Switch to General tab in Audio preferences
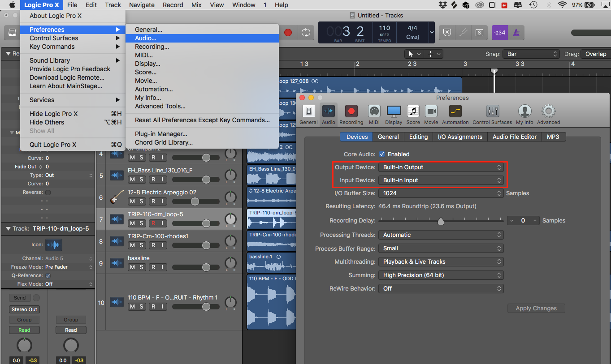Screen dimensions: 611x364 (x=388, y=137)
